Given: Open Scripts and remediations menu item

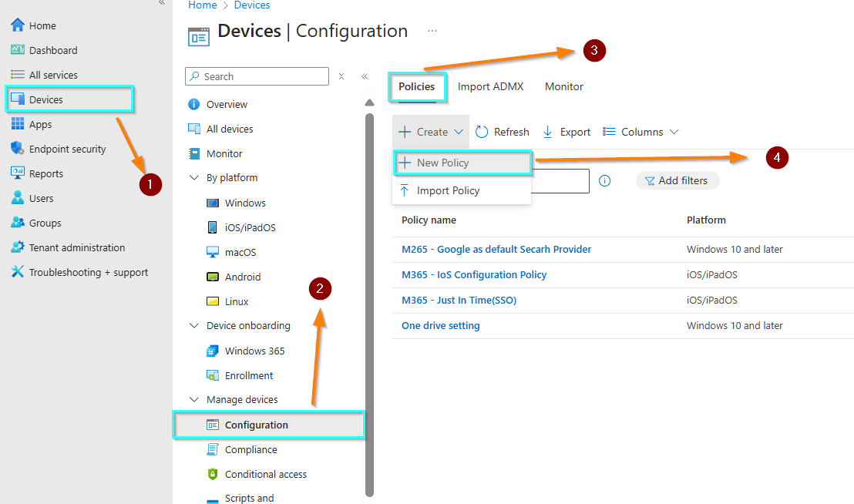Looking at the screenshot, I should (x=249, y=498).
